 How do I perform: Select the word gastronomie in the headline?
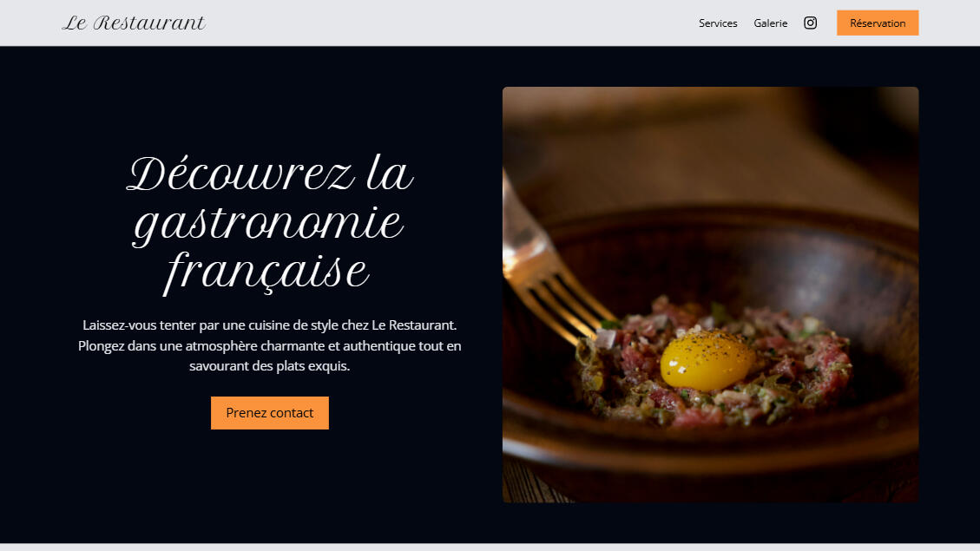(x=268, y=225)
